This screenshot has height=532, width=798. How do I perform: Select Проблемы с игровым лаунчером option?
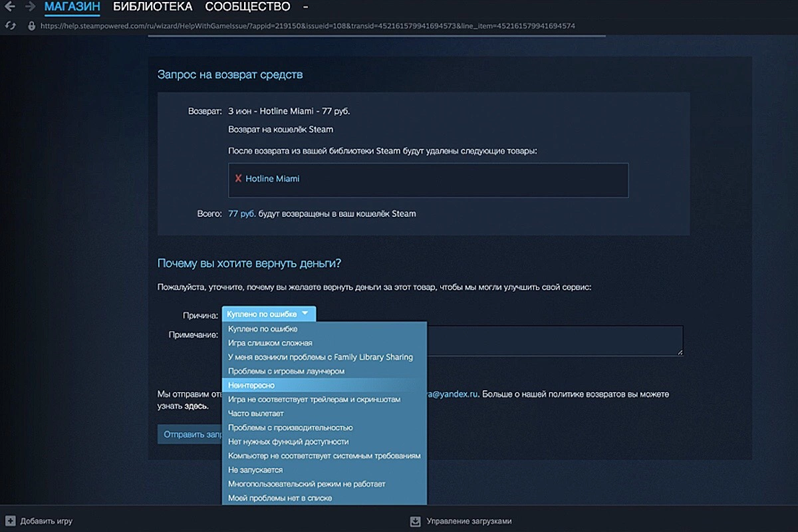(324, 371)
